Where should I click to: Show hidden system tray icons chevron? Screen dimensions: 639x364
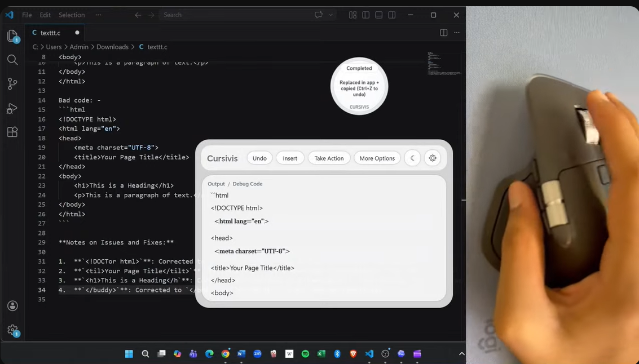(461, 354)
